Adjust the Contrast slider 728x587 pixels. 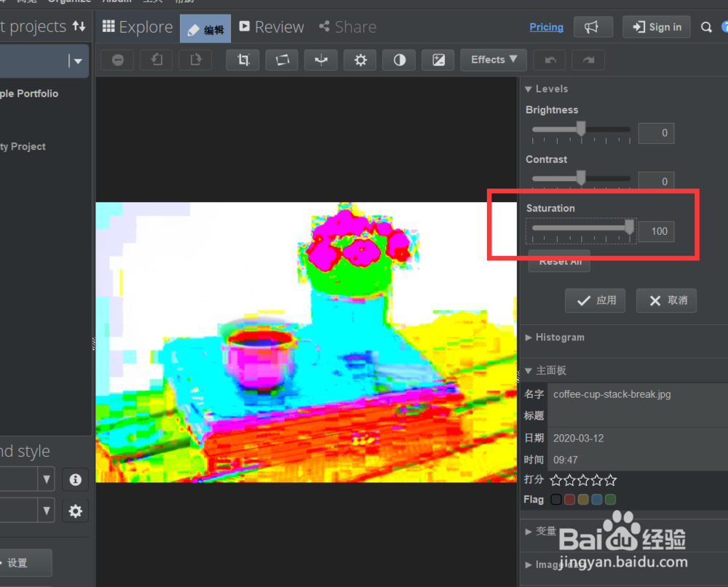581,179
